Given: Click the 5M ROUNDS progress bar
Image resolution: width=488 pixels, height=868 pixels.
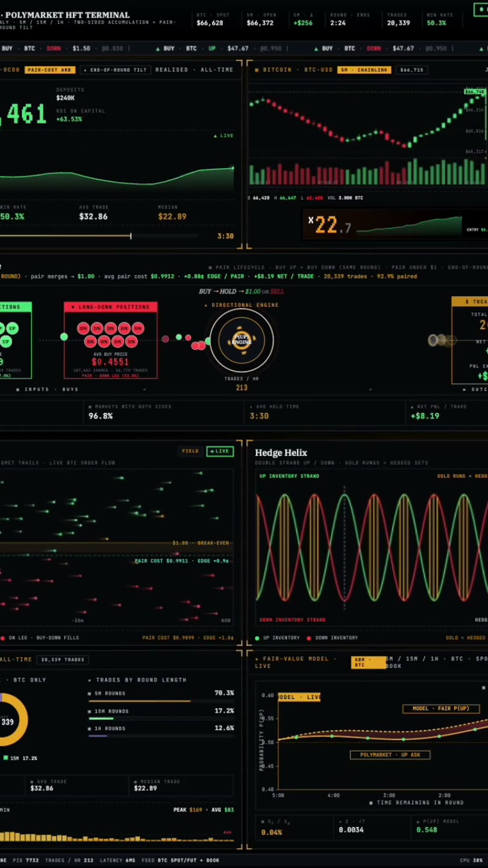Looking at the screenshot, I should coord(161,701).
